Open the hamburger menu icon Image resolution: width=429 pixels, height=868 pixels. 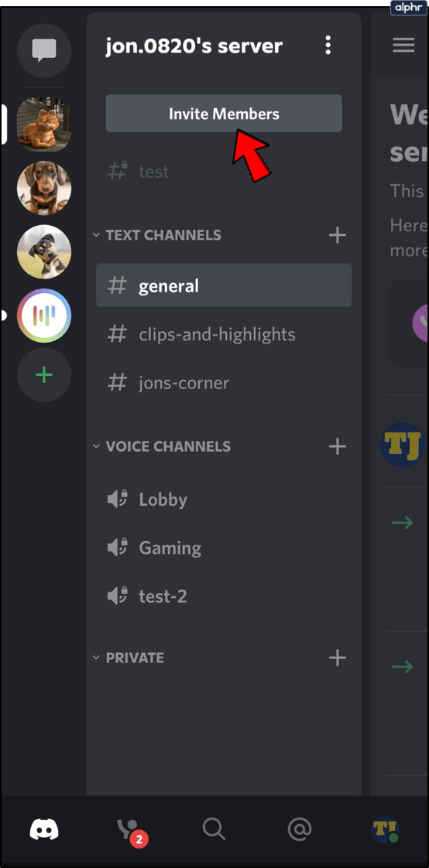pyautogui.click(x=403, y=46)
